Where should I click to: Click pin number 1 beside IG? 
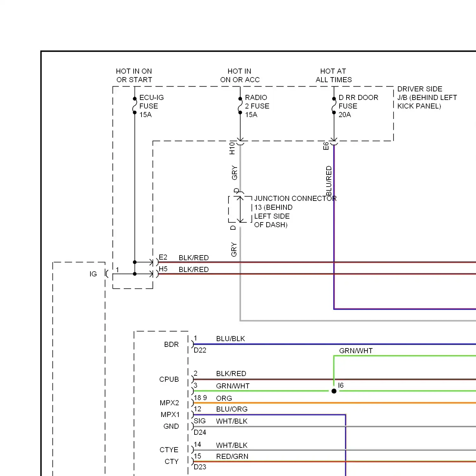tap(117, 270)
